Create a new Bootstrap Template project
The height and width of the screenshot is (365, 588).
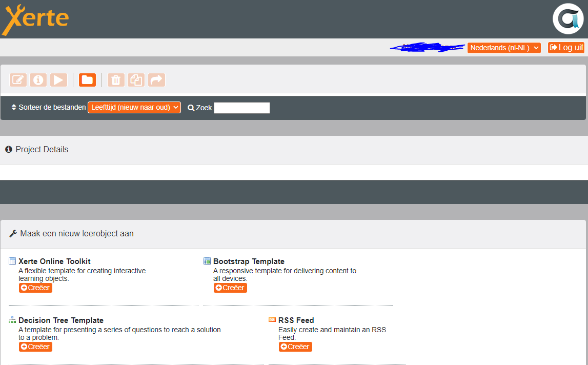(230, 288)
